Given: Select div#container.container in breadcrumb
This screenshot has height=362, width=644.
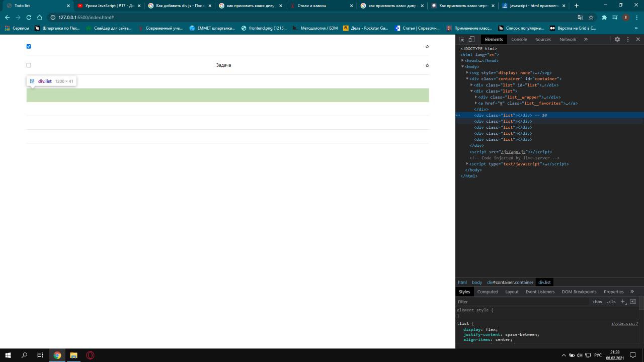Looking at the screenshot, I should click(510, 283).
